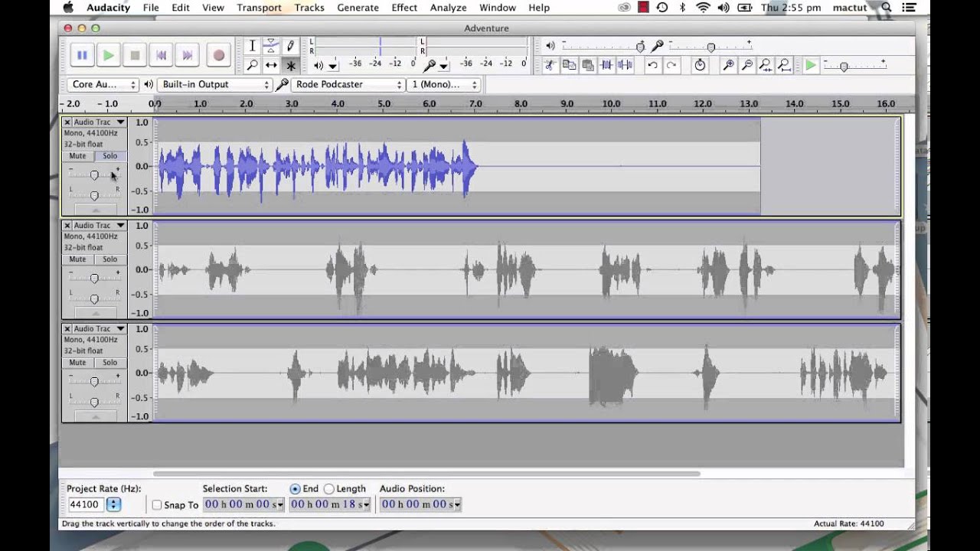Viewport: 980px width, 551px height.
Task: Click first track gain slider thumb
Action: pyautogui.click(x=94, y=175)
